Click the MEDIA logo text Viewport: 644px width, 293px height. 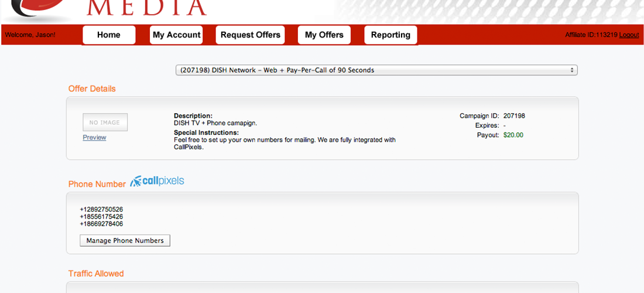(146, 8)
